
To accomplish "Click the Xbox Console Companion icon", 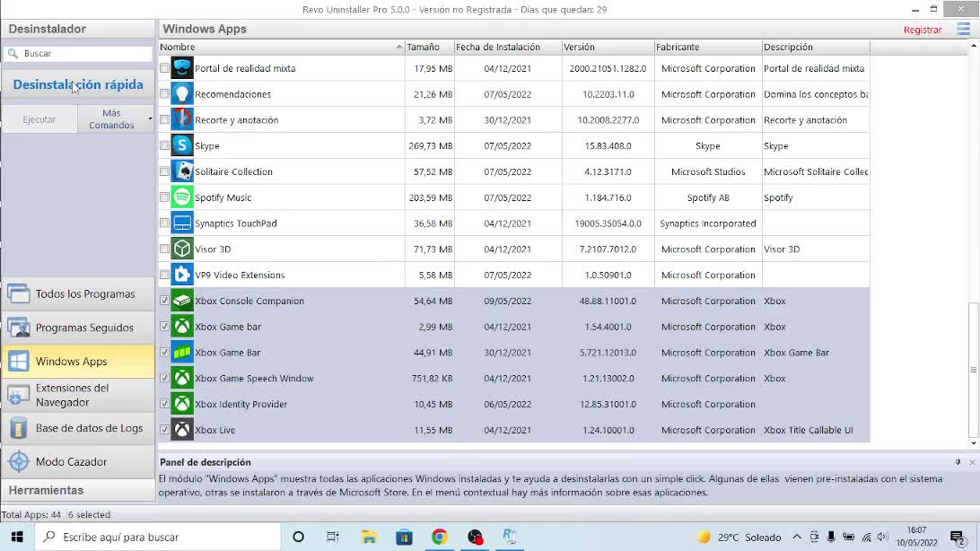I will (x=182, y=301).
